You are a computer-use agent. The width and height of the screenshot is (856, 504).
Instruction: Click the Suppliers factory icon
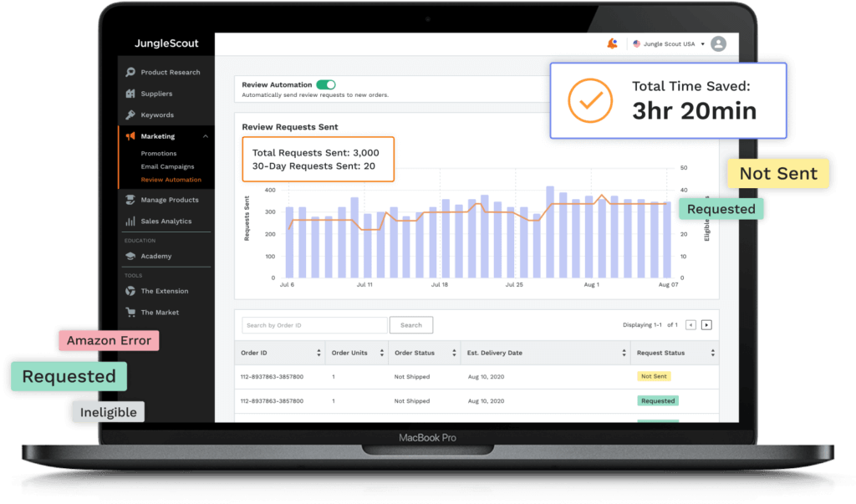130,94
